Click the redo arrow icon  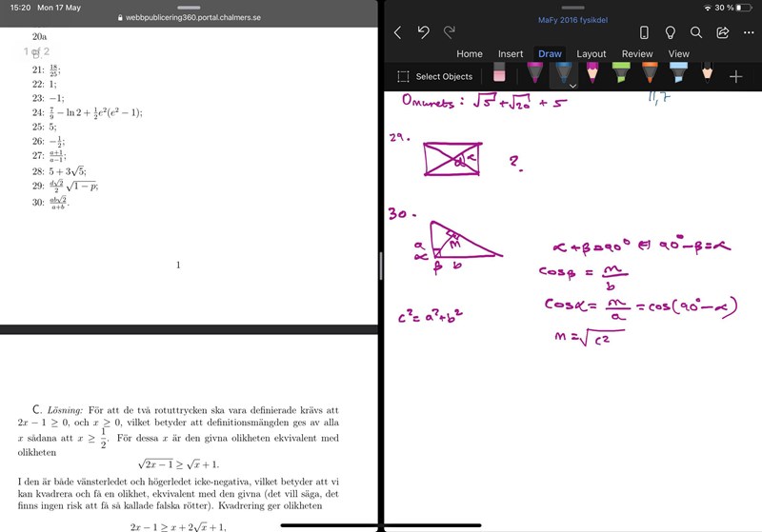click(x=449, y=32)
